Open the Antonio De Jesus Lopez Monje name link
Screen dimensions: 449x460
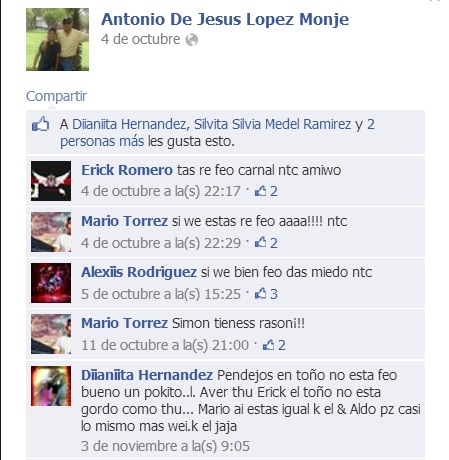[x=225, y=19]
